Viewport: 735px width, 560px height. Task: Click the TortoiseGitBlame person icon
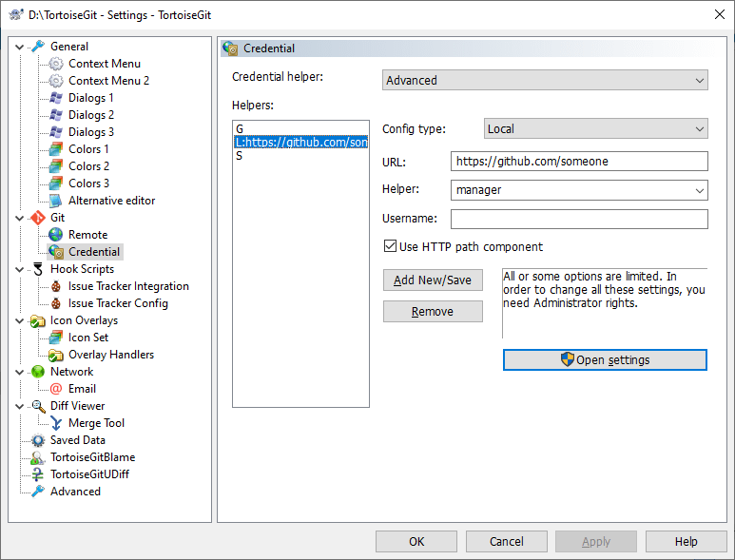pos(38,457)
